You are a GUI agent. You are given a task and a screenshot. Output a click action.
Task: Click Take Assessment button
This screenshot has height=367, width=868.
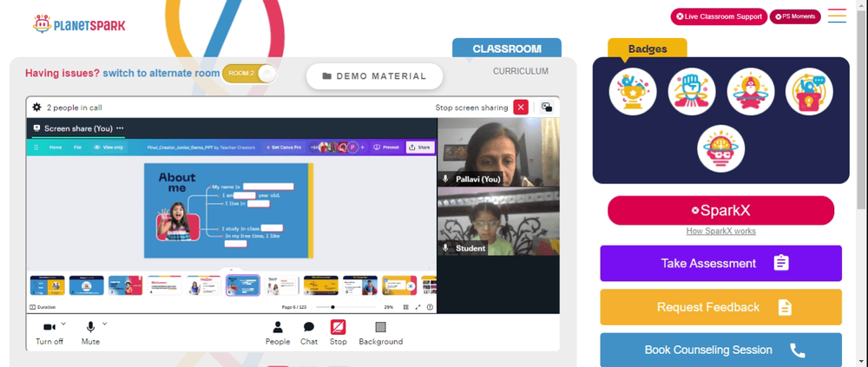[x=720, y=263]
